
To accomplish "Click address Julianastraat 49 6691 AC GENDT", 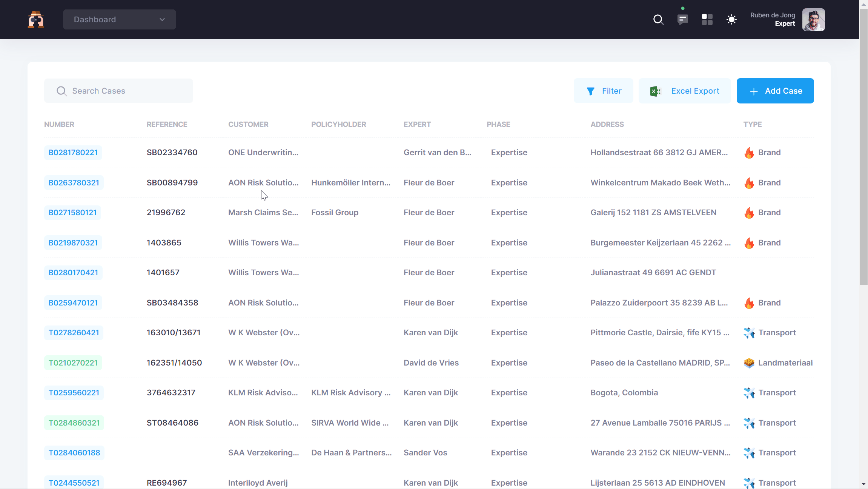I will click(x=653, y=273).
